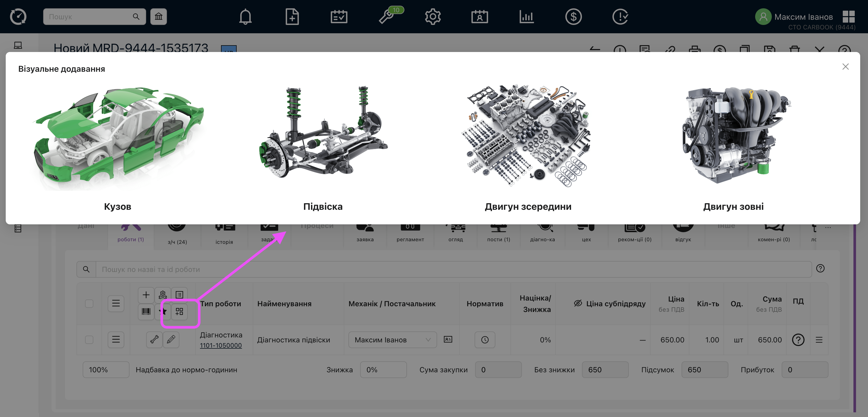Screen dimensions: 868x417
Task: Open the notifications bell icon
Action: click(x=245, y=16)
